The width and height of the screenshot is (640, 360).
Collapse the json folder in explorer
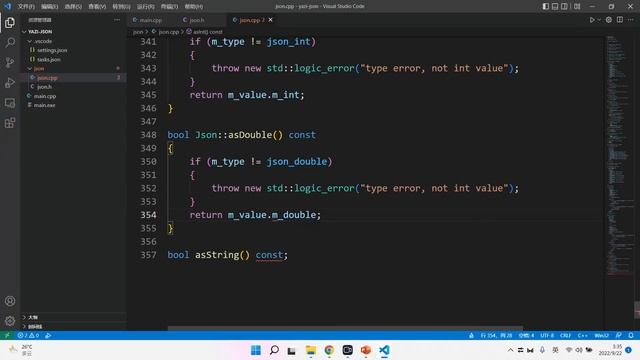click(x=73, y=68)
